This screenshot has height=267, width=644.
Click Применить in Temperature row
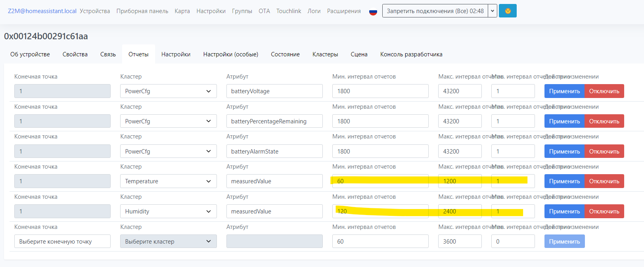click(564, 181)
